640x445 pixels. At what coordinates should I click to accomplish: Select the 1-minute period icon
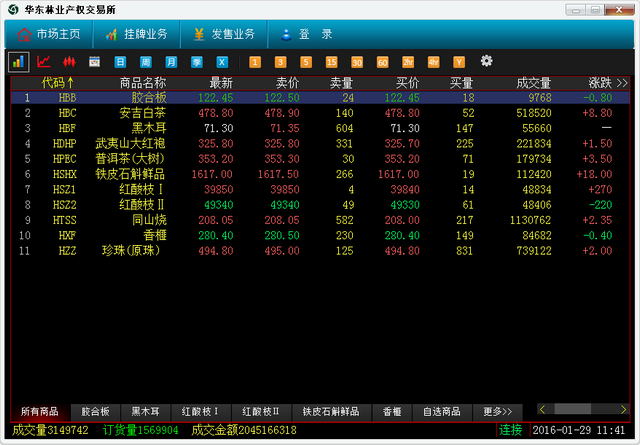point(255,62)
